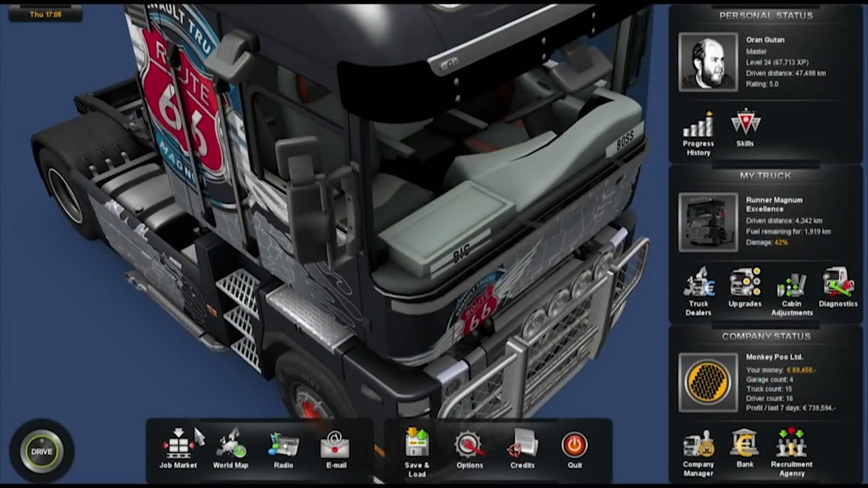The height and width of the screenshot is (488, 868).
Task: Click the Oran Gutan profile photo
Action: pyautogui.click(x=708, y=62)
